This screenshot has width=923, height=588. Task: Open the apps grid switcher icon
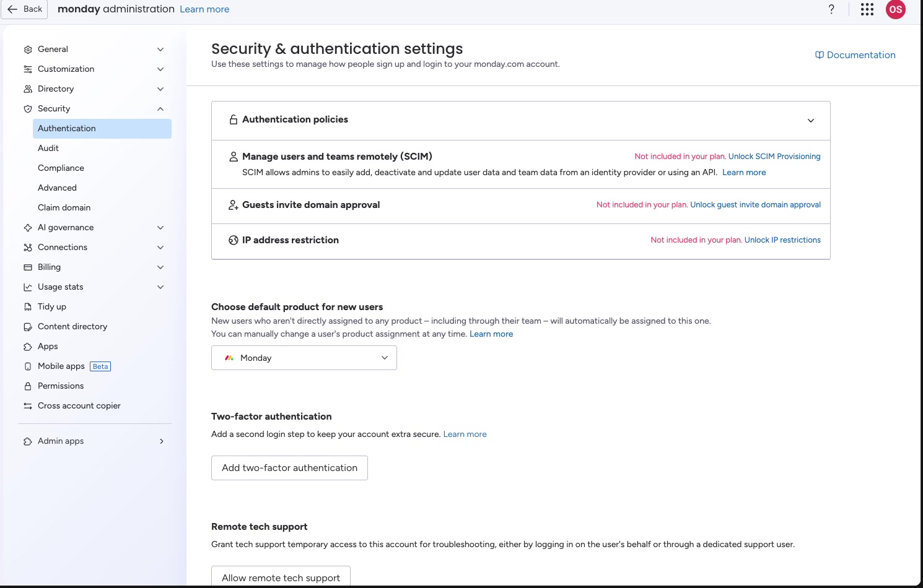[867, 9]
